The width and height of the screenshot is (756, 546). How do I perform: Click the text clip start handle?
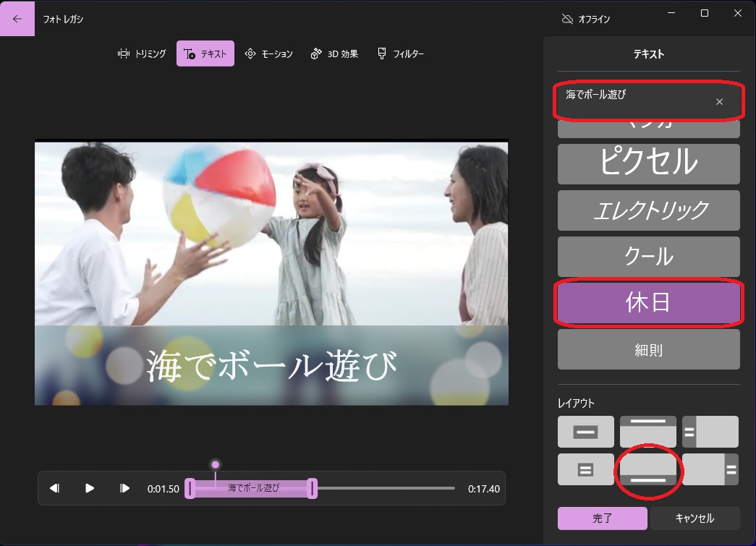click(x=190, y=488)
